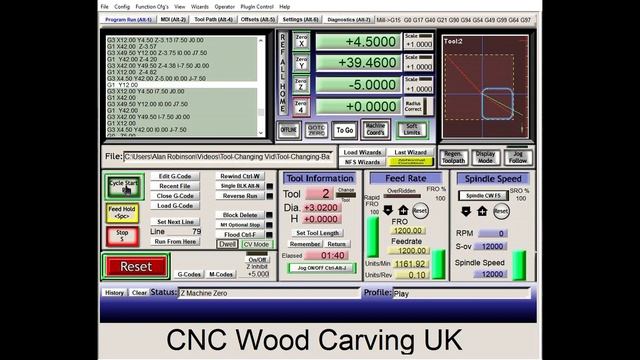Click the Last Wizard button

(410, 152)
